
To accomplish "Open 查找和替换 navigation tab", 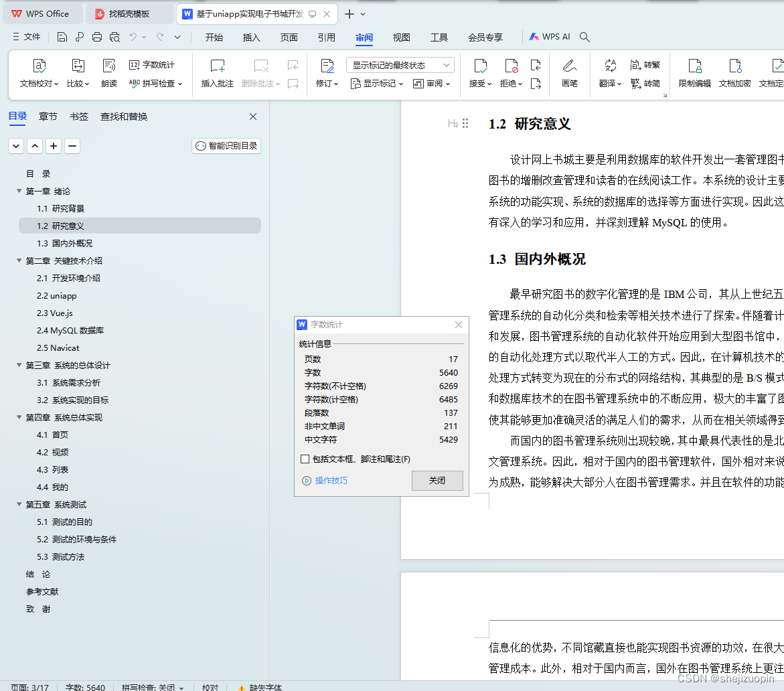I will pos(124,117).
